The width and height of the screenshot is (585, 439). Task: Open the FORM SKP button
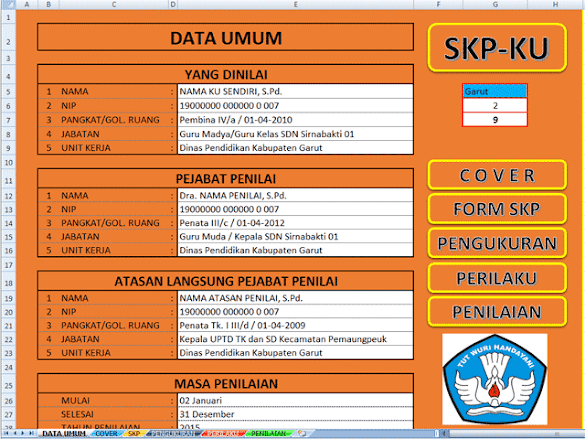[x=497, y=209]
